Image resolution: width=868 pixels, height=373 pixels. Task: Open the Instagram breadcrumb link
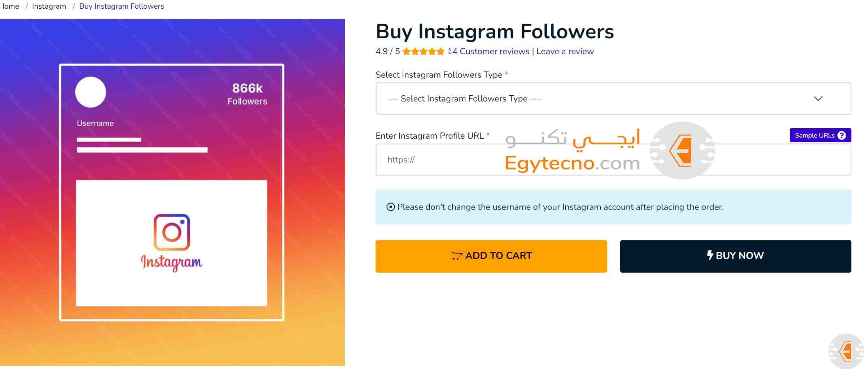tap(49, 6)
